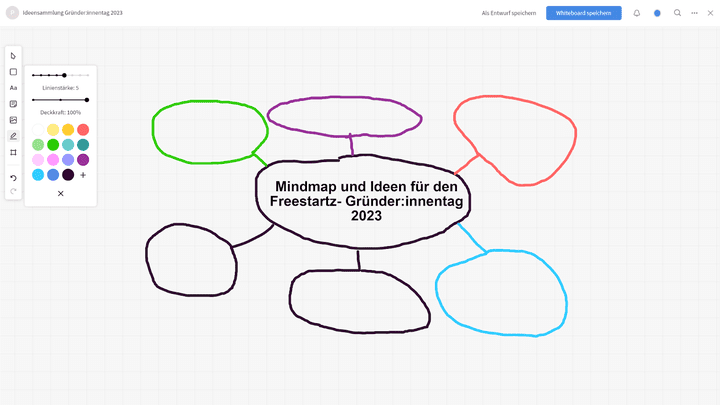This screenshot has height=405, width=720.
Task: Pick the white color swatch
Action: [x=38, y=129]
